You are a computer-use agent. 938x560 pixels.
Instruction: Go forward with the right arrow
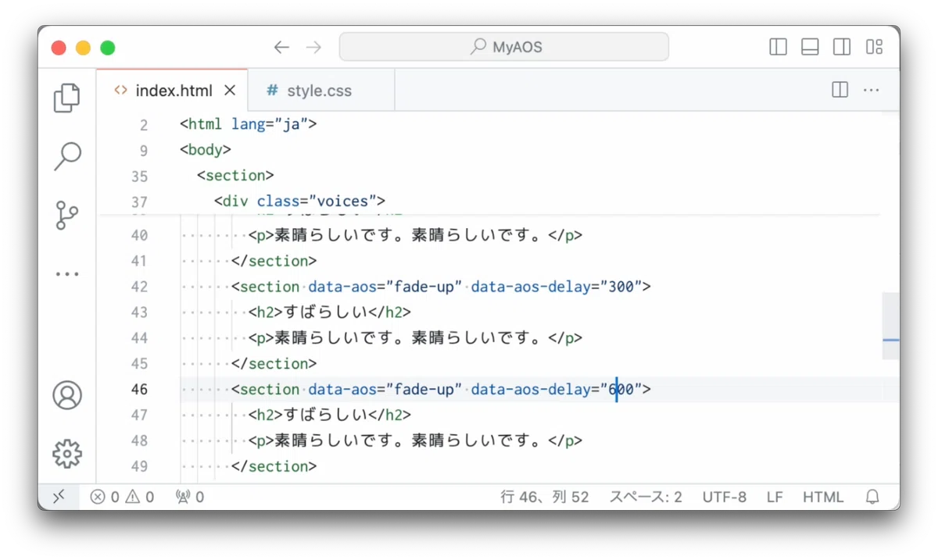pos(313,48)
